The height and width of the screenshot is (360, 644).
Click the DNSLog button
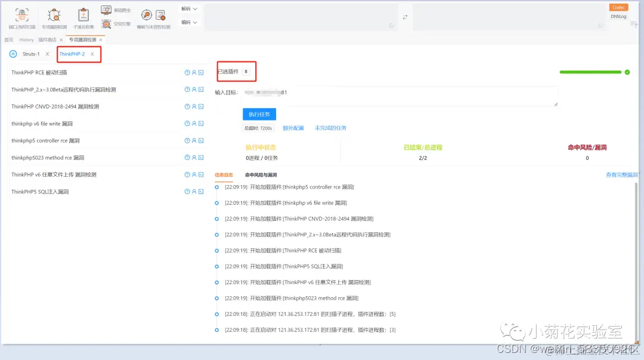point(618,17)
